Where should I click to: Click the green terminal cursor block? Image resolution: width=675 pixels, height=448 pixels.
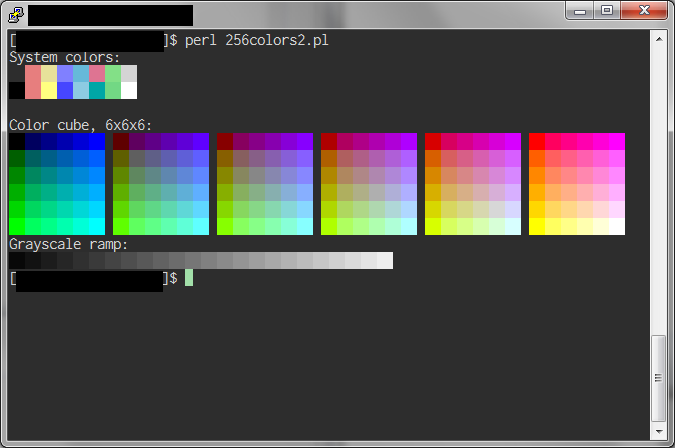coord(189,278)
